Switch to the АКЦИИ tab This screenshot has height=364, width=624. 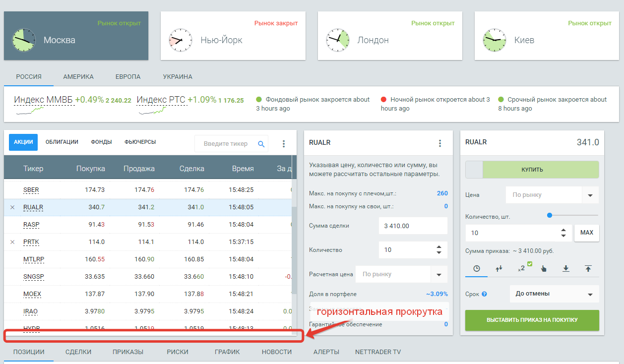23,142
